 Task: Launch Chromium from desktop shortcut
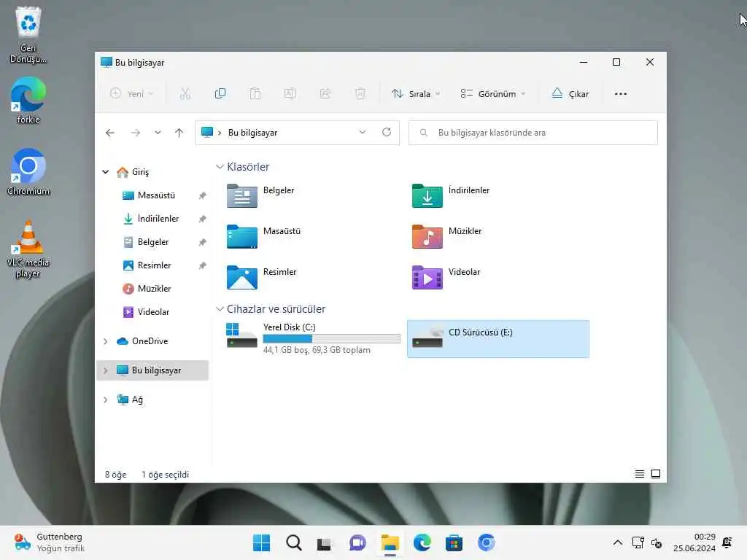28,172
